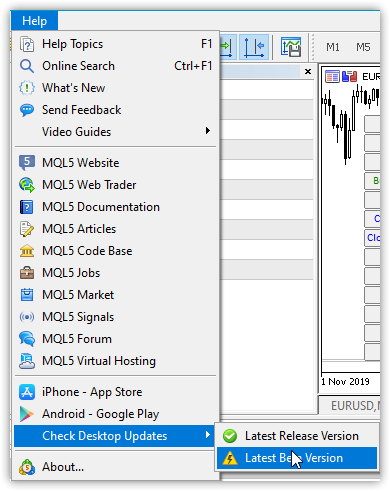Click the depth of market table chart icon
Screen dimensions: 390x491
[332, 77]
